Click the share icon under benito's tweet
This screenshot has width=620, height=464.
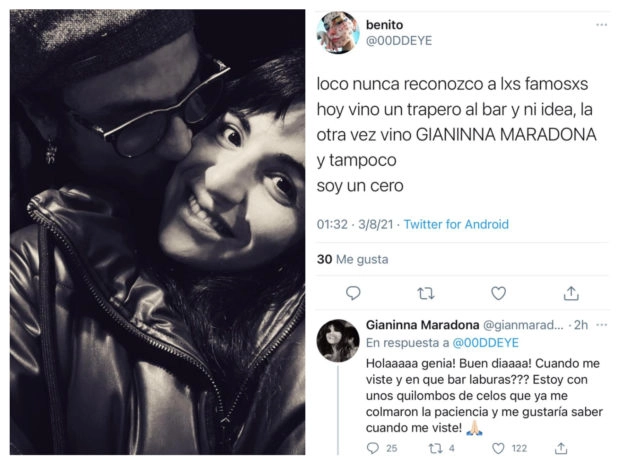[x=571, y=293]
